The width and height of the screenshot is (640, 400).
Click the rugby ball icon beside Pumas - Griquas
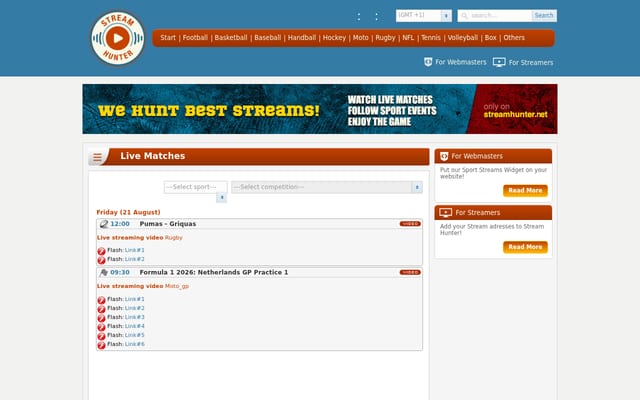104,224
